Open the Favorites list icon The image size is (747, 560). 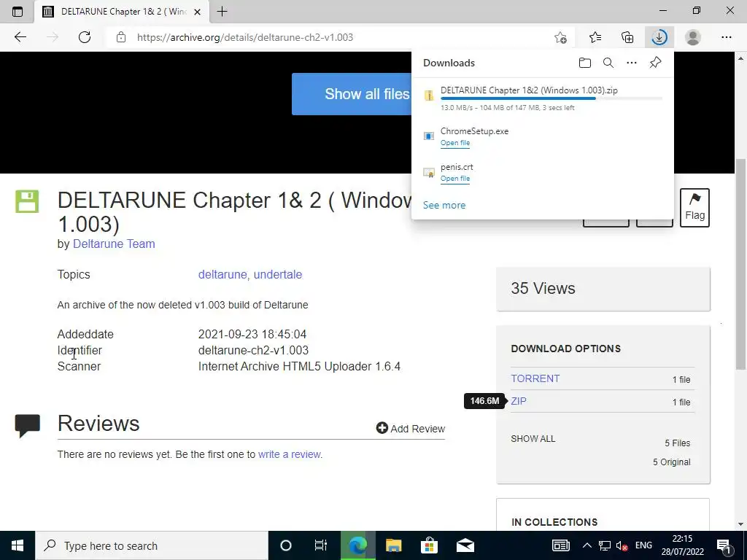[595, 37]
